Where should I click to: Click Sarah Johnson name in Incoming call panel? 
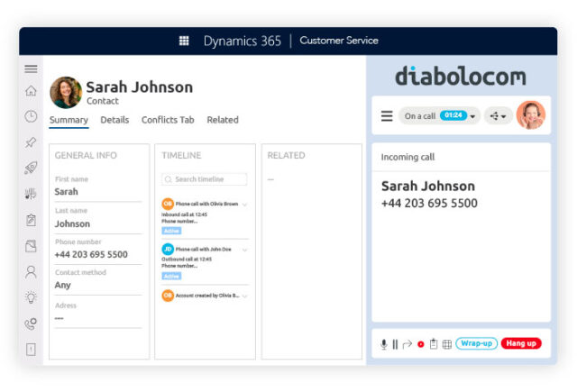tap(428, 187)
